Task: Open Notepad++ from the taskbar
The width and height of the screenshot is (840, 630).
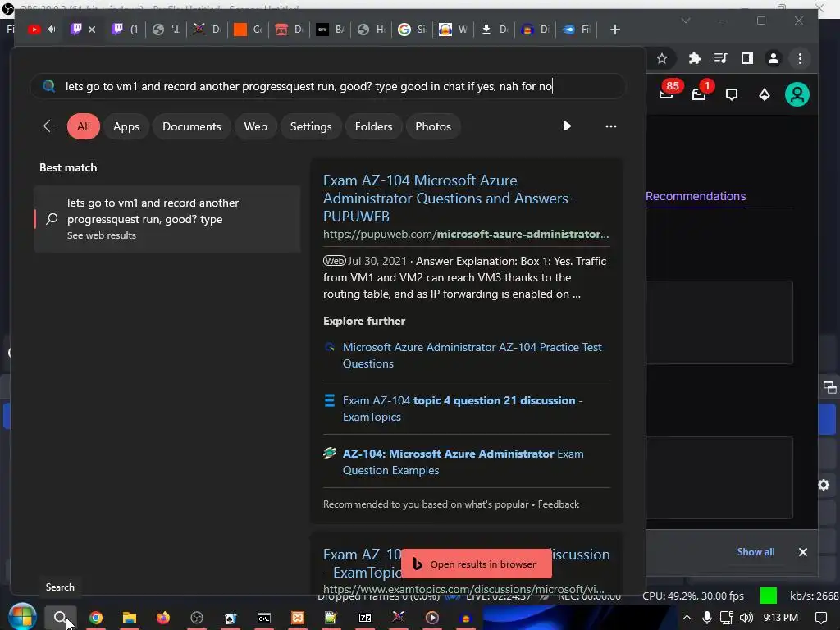Action: [331, 618]
